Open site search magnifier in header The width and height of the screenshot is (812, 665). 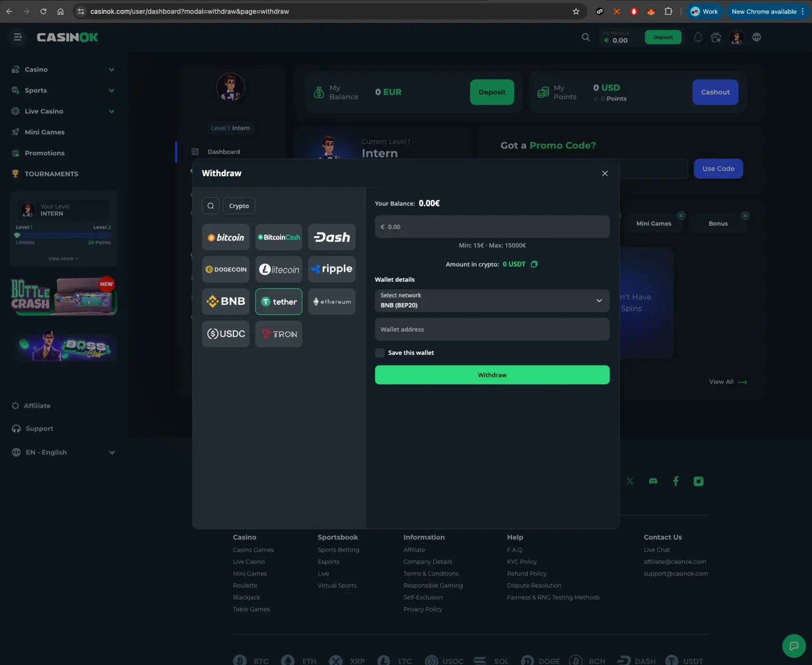pos(586,37)
